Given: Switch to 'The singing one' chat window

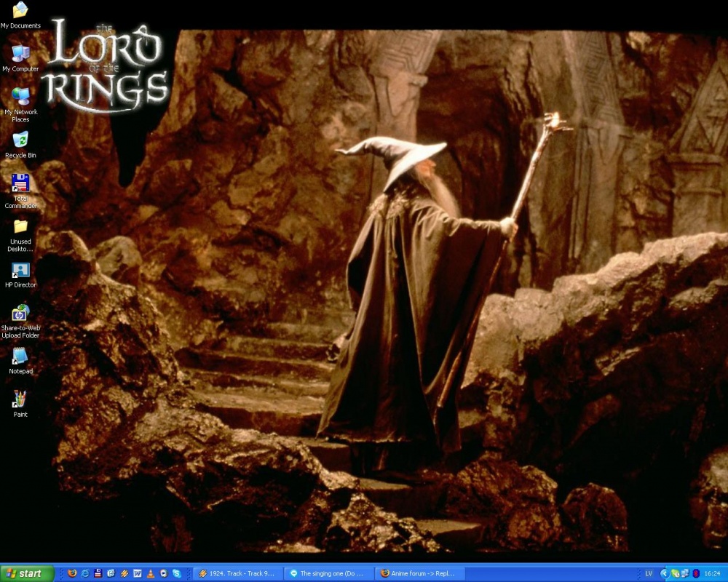Looking at the screenshot, I should (x=328, y=574).
